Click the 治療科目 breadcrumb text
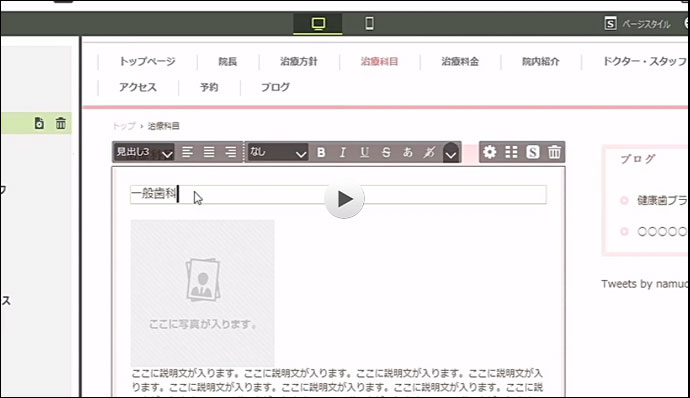This screenshot has width=690, height=398. [163, 126]
